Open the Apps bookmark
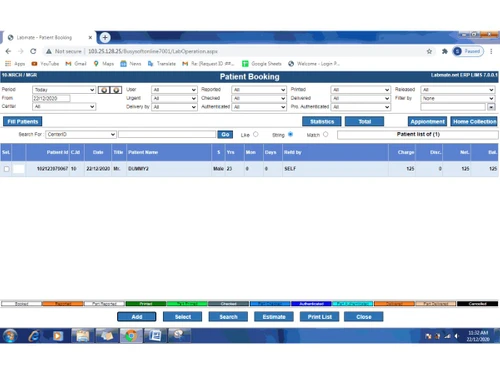This screenshot has width=500, height=375. click(15, 64)
